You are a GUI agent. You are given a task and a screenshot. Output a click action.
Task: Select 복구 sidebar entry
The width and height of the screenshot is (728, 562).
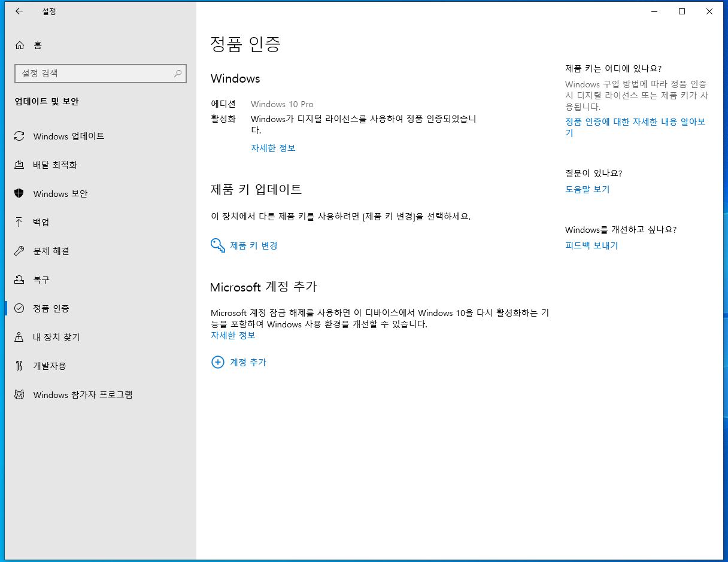(x=101, y=280)
